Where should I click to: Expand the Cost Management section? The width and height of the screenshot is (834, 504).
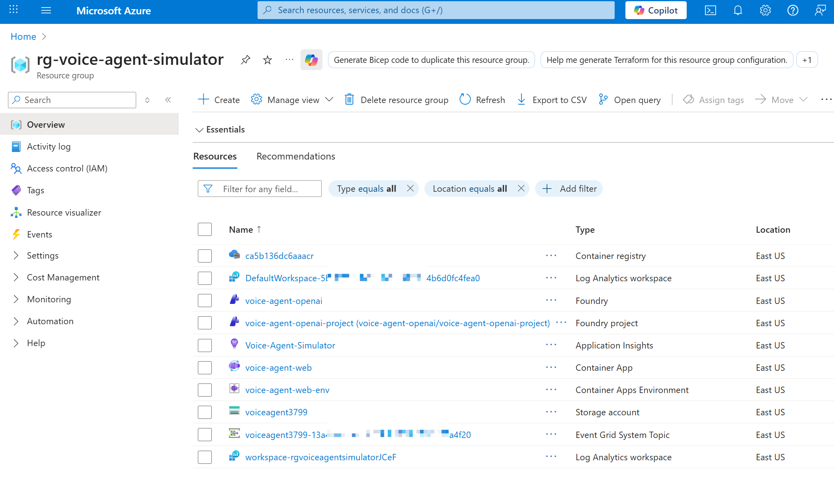tap(63, 277)
